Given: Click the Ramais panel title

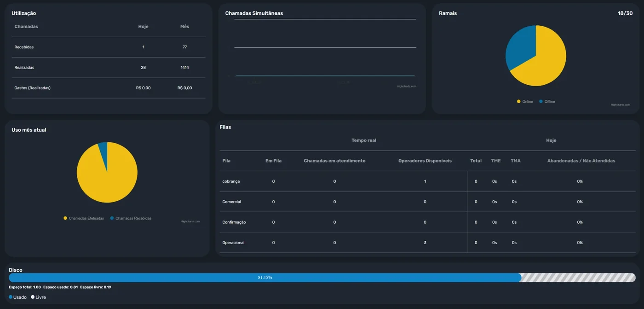Looking at the screenshot, I should coord(448,13).
